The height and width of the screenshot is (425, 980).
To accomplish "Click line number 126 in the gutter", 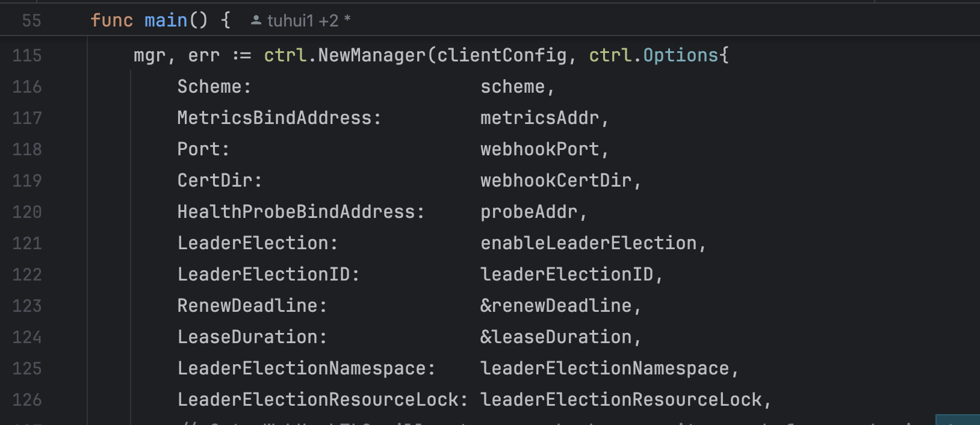I will point(27,400).
